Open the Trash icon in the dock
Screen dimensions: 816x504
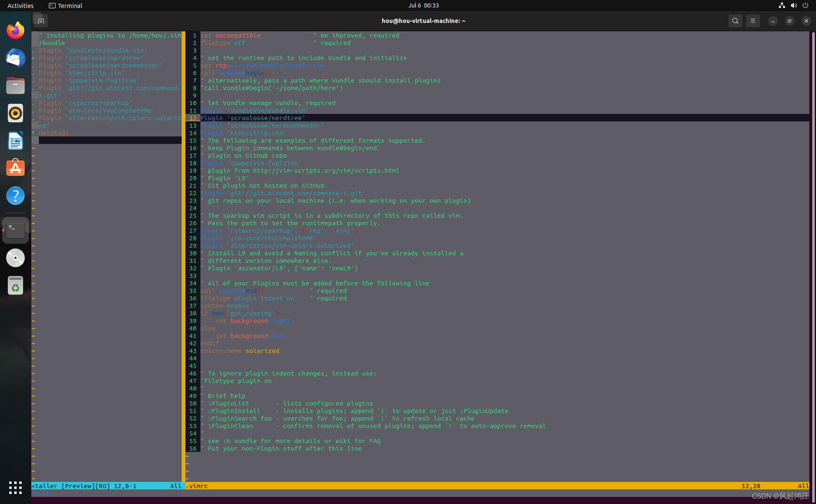(x=15, y=285)
